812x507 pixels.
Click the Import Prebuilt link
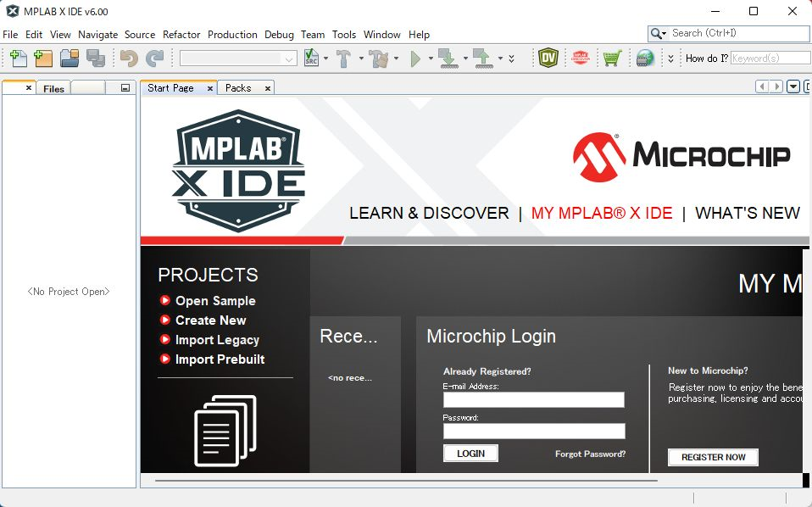tap(220, 359)
